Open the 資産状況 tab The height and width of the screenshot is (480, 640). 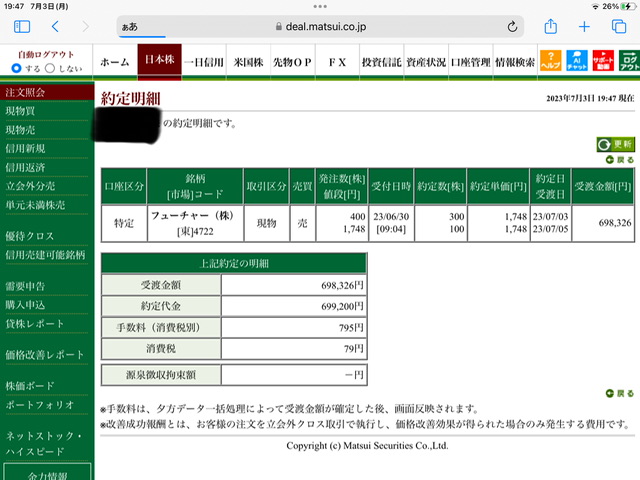[426, 62]
